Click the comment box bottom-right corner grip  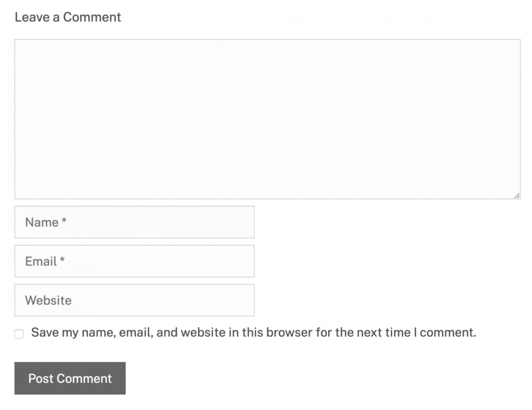pyautogui.click(x=517, y=195)
